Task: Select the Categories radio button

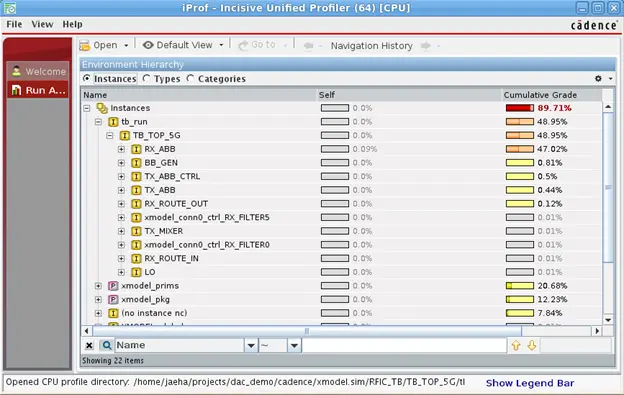Action: (x=191, y=78)
